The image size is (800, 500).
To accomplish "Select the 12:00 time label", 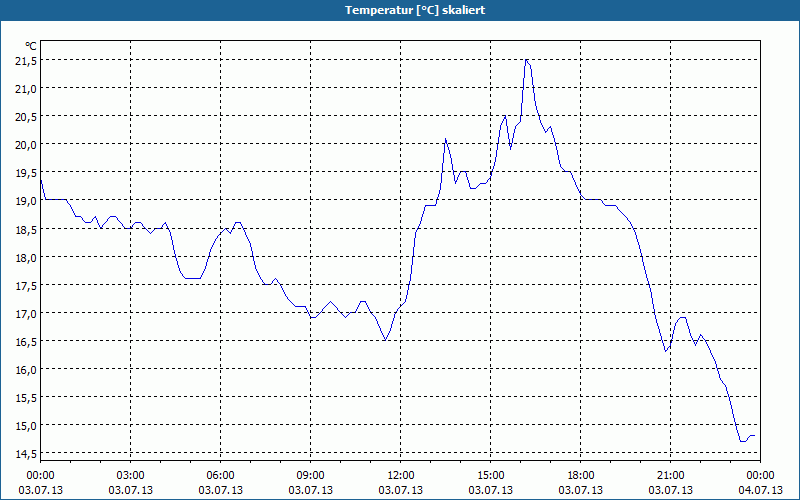I will point(401,476).
